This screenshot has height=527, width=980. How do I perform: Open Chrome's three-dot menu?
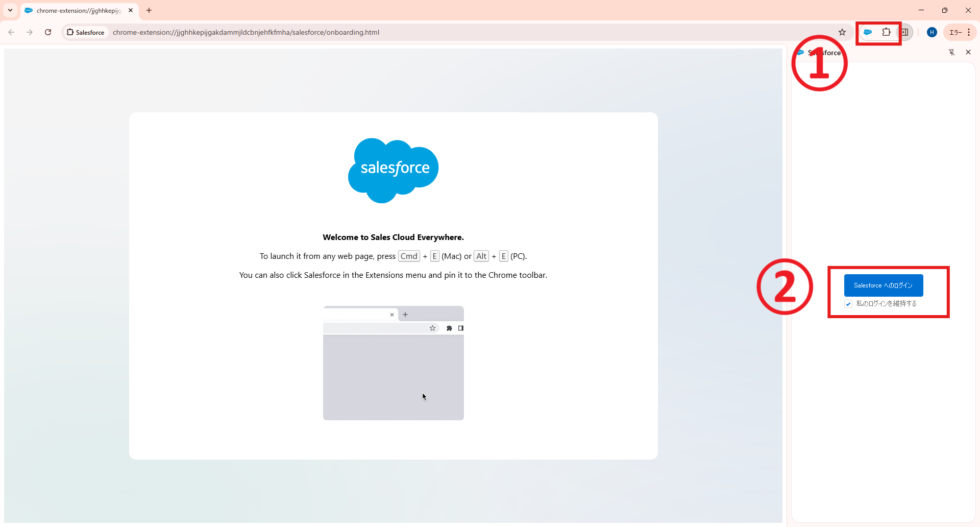969,32
